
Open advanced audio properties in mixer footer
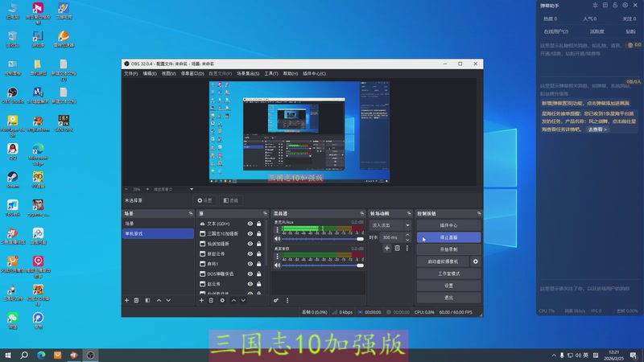pyautogui.click(x=276, y=300)
